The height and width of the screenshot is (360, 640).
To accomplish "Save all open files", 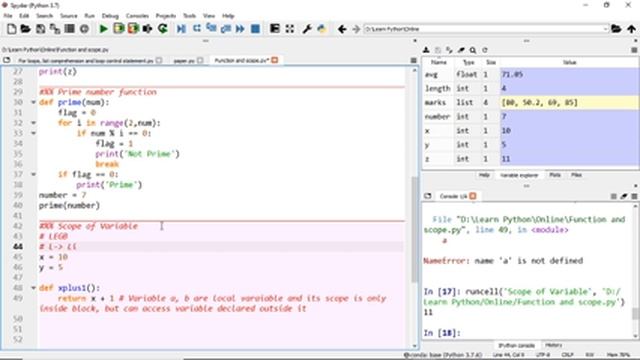I will pyautogui.click(x=55, y=29).
